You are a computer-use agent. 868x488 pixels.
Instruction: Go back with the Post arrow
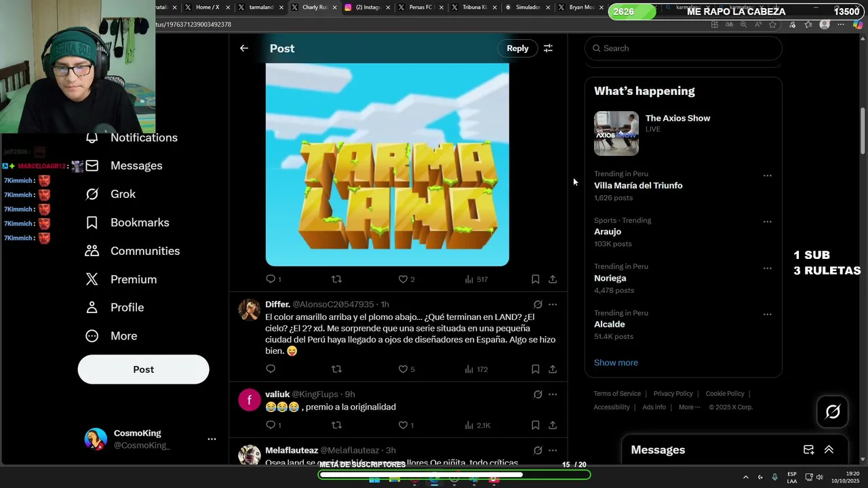pyautogui.click(x=244, y=48)
